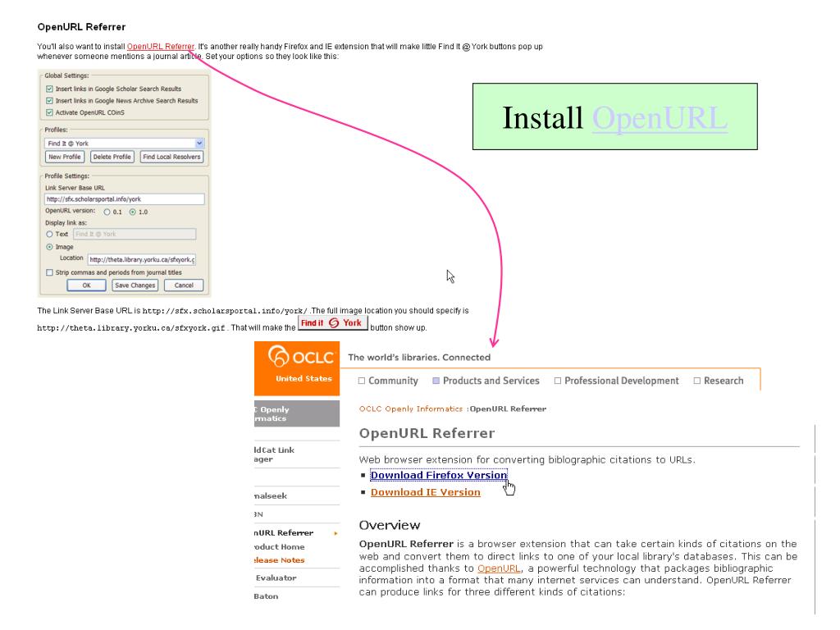Image resolution: width=840 pixels, height=630 pixels.
Task: Click the arrow beside OpenURL Referrer sidebar item
Action: [x=336, y=533]
